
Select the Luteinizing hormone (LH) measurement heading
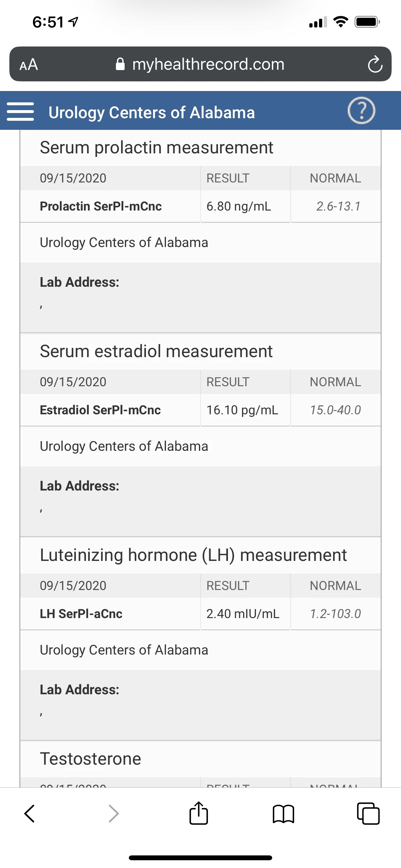click(x=193, y=555)
